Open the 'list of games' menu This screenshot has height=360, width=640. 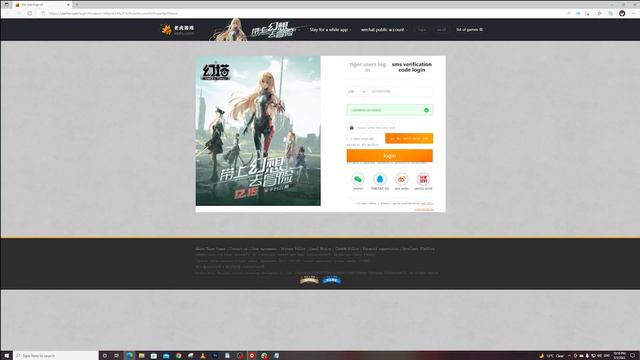coord(469,29)
